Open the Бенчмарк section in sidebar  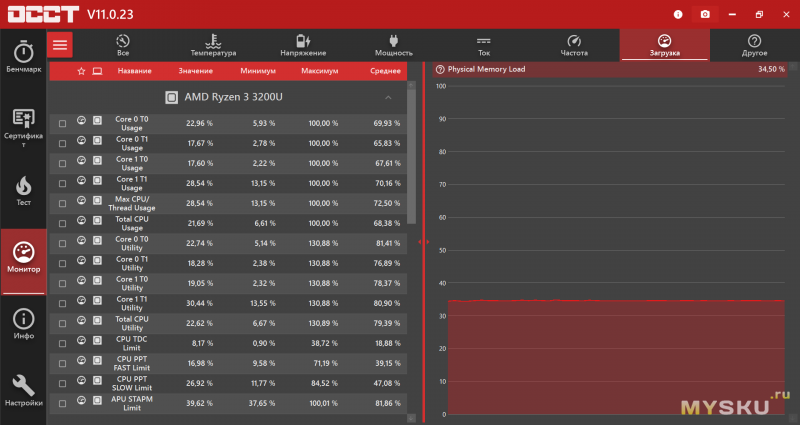pyautogui.click(x=23, y=56)
